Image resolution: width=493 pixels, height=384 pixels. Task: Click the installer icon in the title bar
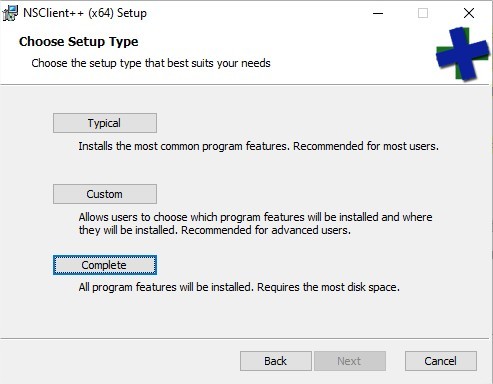coord(10,13)
